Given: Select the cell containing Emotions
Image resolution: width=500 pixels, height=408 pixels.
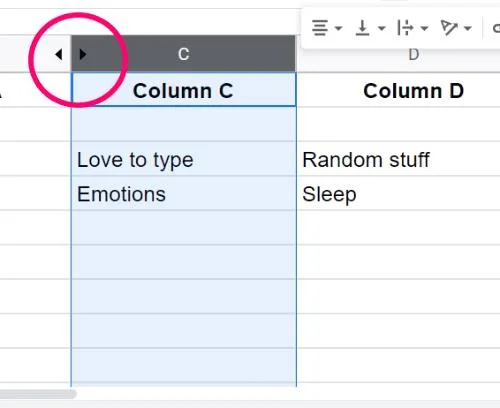Looking at the screenshot, I should [x=183, y=194].
